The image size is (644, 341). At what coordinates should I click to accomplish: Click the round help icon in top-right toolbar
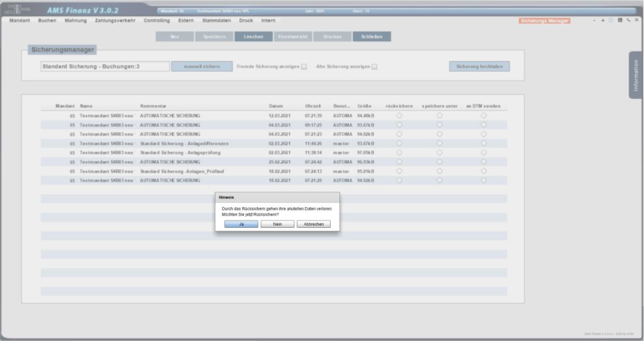(611, 20)
